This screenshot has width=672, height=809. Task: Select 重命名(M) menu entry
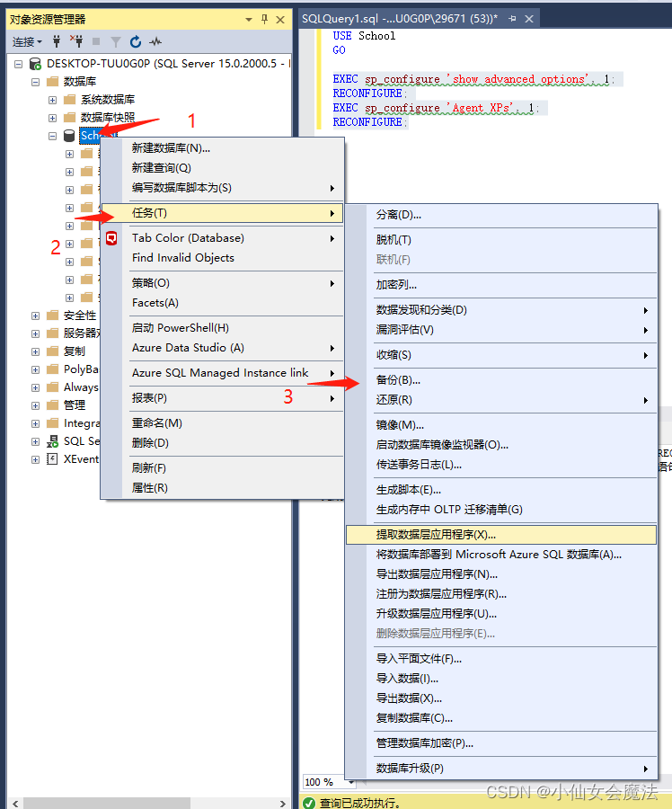tap(223, 423)
